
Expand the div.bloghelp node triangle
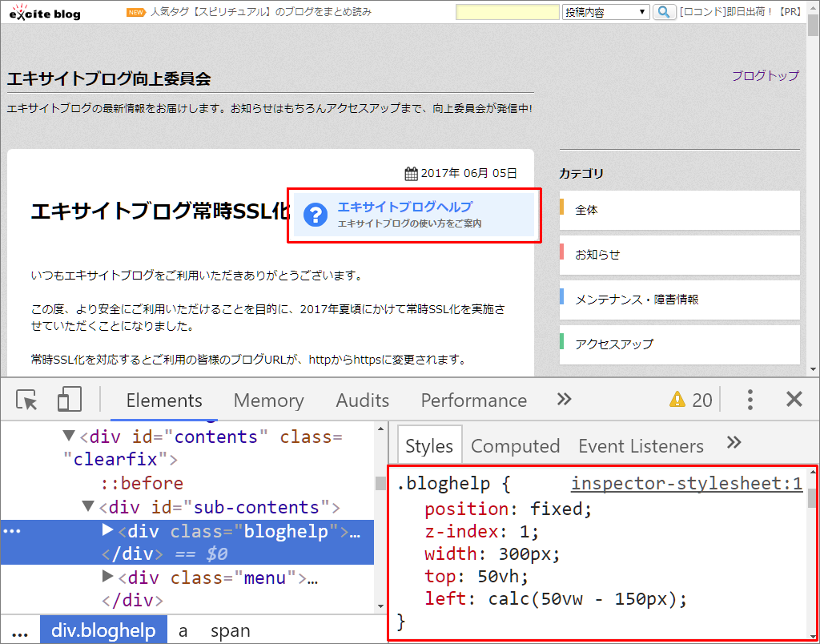[x=108, y=530]
